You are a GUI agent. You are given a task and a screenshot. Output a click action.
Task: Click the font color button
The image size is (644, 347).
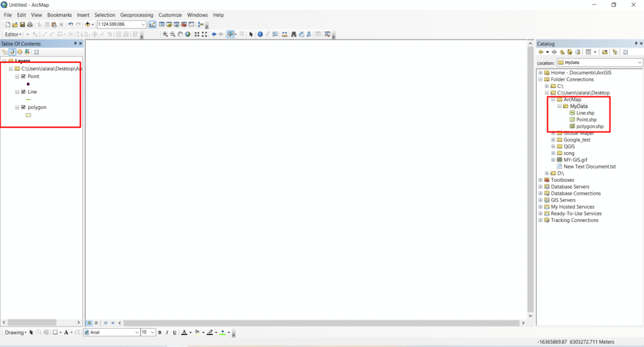[x=184, y=333]
